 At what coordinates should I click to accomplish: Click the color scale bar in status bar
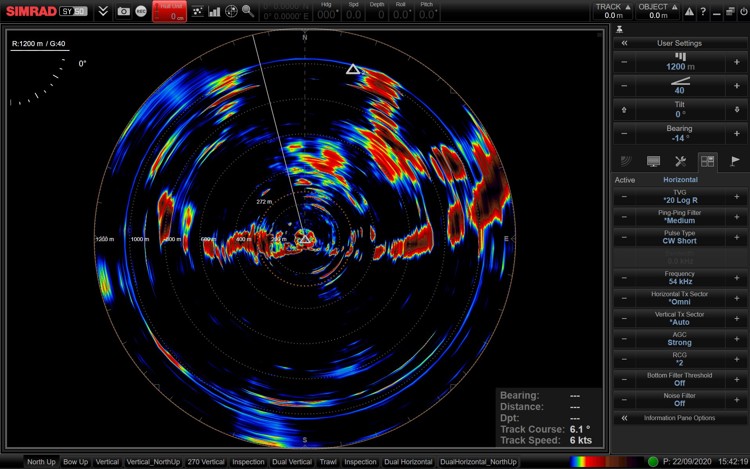point(605,462)
